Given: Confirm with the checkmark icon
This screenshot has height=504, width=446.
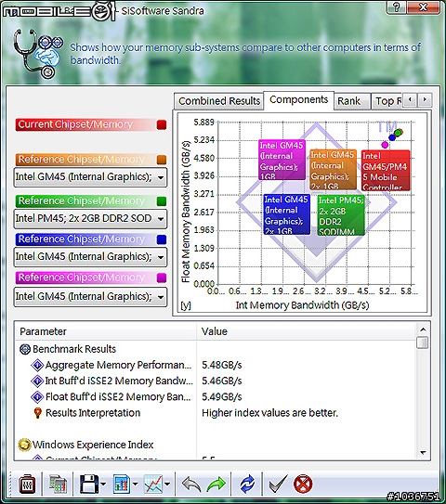Looking at the screenshot, I should tap(278, 485).
